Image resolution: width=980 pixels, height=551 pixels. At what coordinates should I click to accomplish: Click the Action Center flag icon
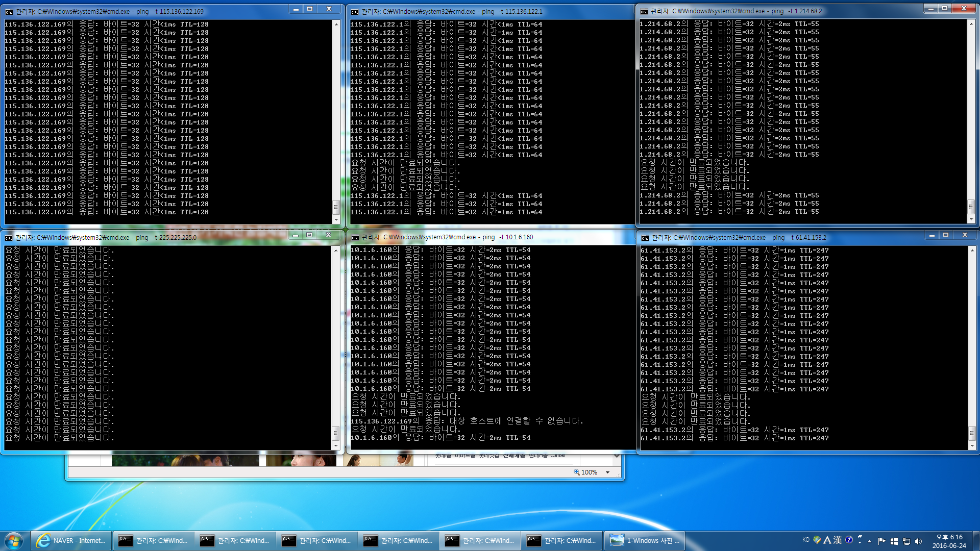coord(881,541)
